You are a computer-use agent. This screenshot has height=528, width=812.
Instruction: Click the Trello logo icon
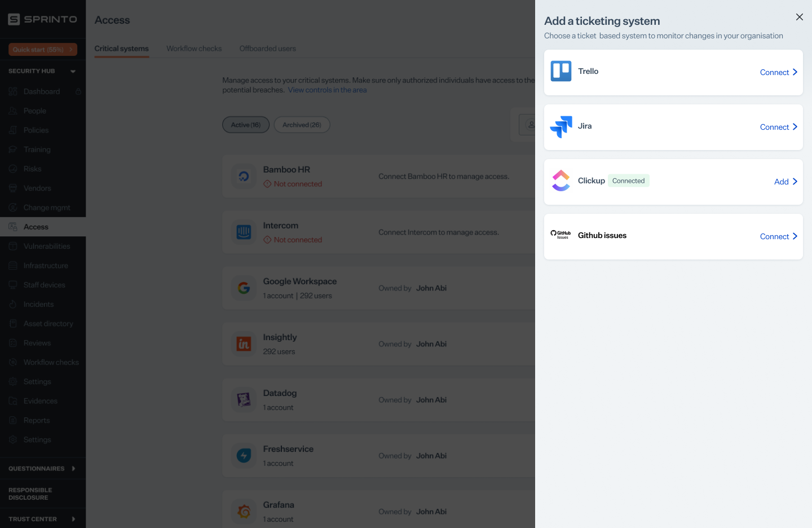pyautogui.click(x=561, y=71)
